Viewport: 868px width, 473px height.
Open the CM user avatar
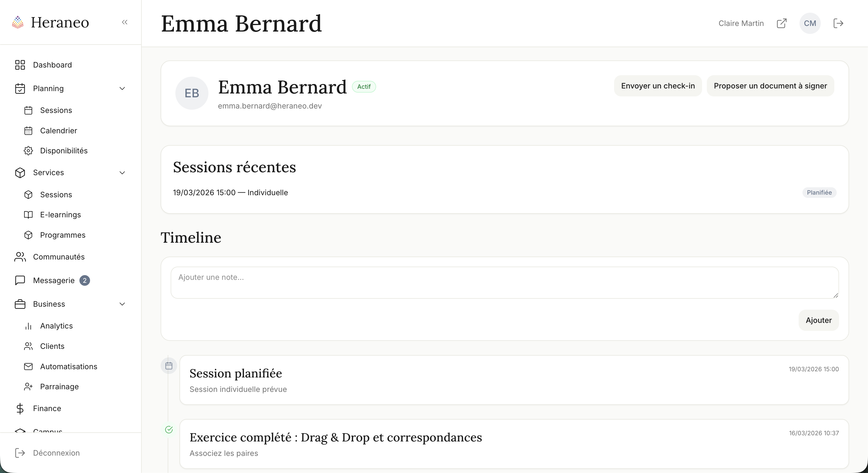[810, 23]
